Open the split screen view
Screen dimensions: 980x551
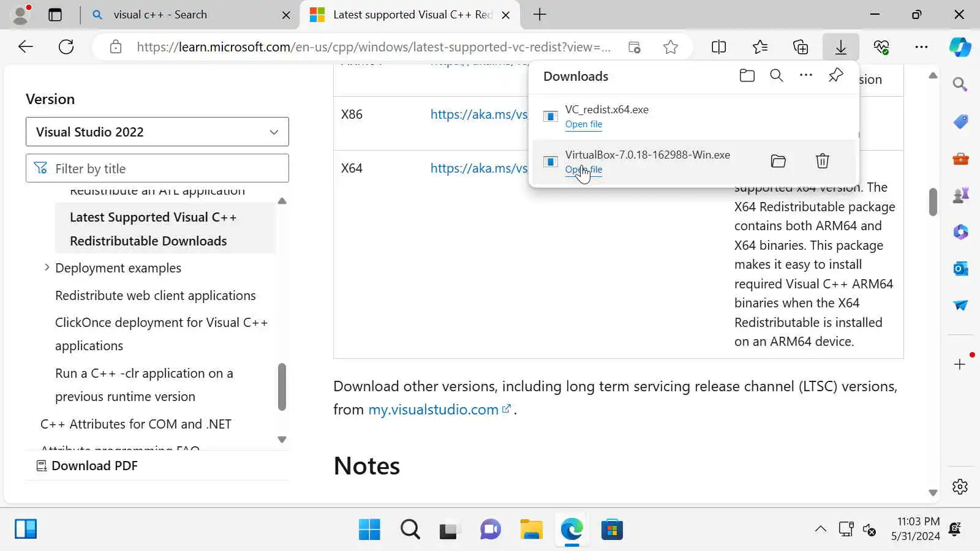(x=719, y=47)
